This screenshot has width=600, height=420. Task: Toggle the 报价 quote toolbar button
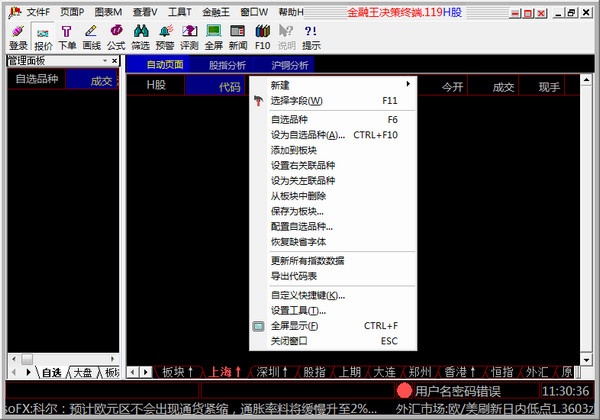43,37
